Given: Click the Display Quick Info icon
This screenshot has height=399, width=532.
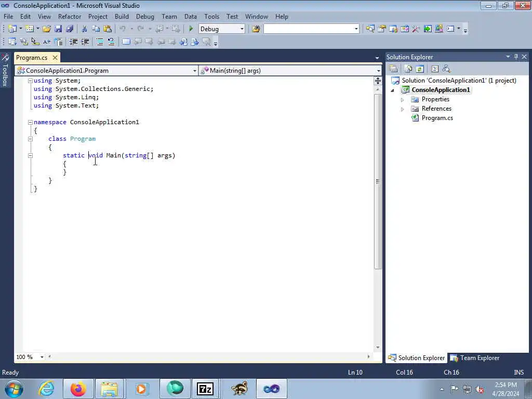Looking at the screenshot, I should 35,42.
